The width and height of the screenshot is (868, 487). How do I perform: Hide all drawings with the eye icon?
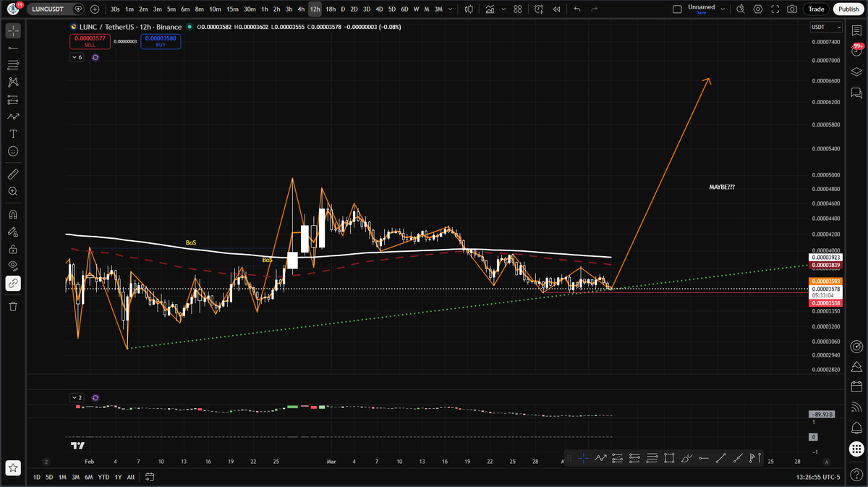[x=13, y=266]
